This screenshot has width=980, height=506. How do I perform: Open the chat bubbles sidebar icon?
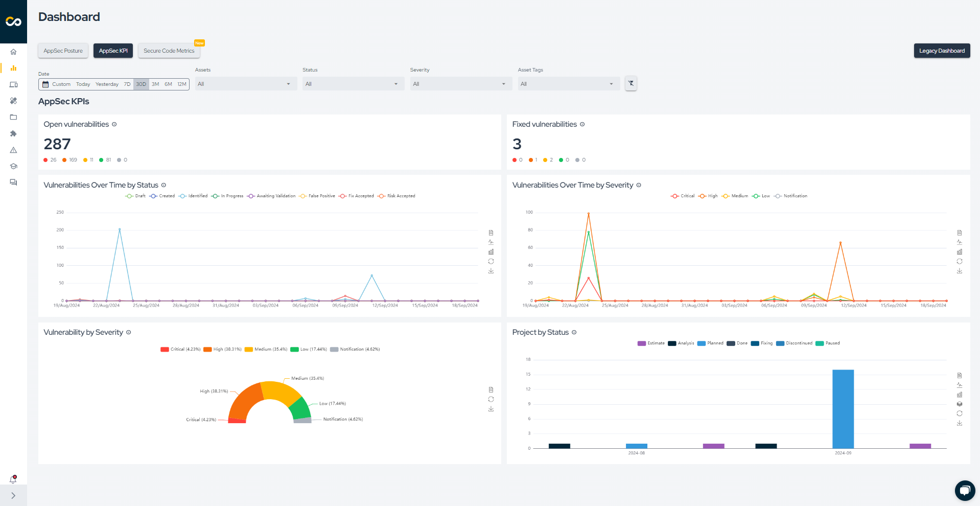tap(13, 182)
